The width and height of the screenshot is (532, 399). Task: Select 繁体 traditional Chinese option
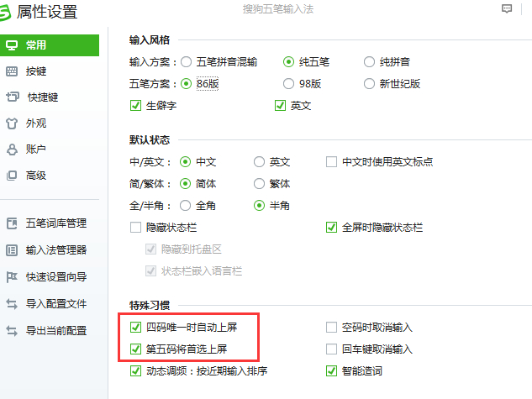pos(259,184)
